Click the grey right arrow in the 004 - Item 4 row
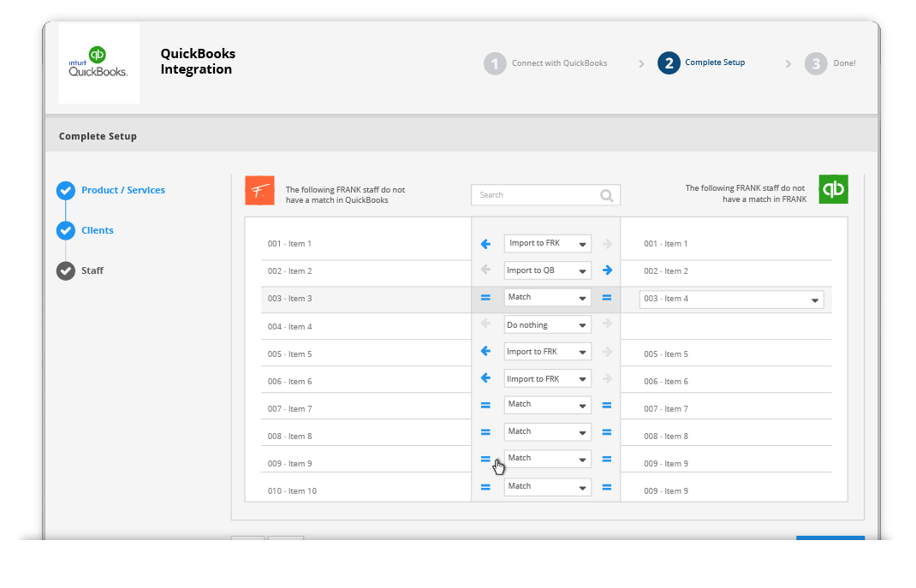This screenshot has width=916, height=588. [x=607, y=324]
